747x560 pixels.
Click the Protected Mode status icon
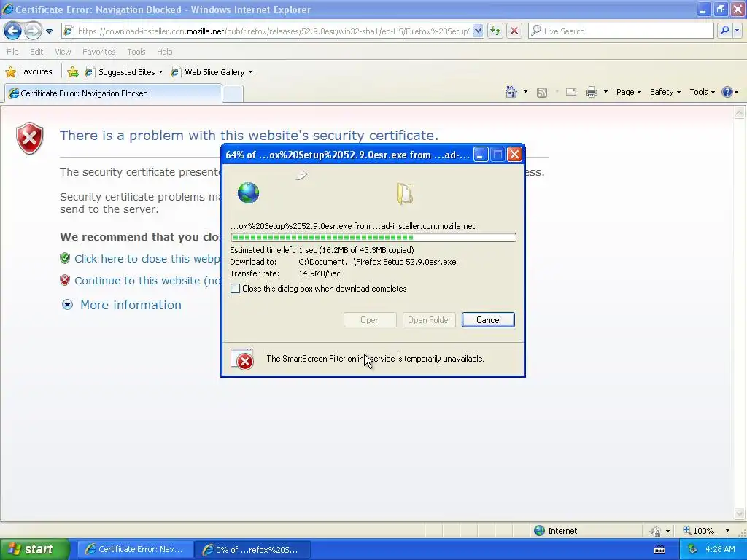[x=656, y=531]
